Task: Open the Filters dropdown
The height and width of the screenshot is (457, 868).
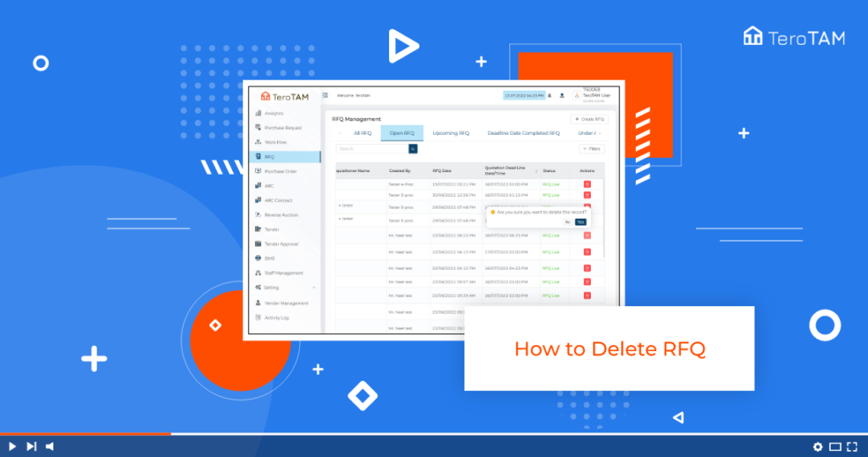Action: pyautogui.click(x=592, y=149)
